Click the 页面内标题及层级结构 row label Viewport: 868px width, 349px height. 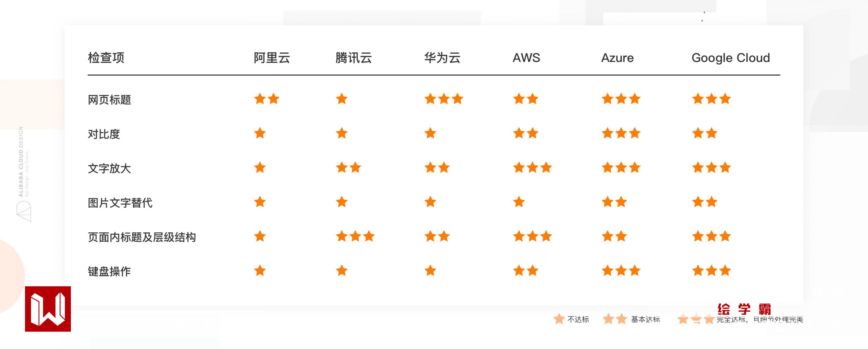click(141, 237)
